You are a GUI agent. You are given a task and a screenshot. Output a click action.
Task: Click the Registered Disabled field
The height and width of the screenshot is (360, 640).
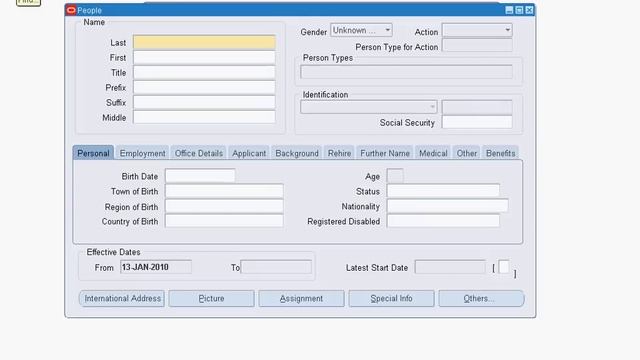pos(443,221)
